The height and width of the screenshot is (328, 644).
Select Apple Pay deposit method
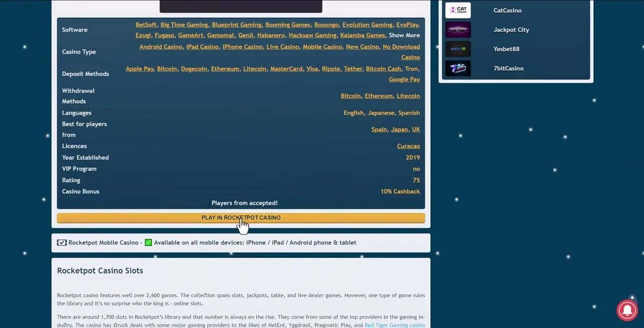coord(139,69)
